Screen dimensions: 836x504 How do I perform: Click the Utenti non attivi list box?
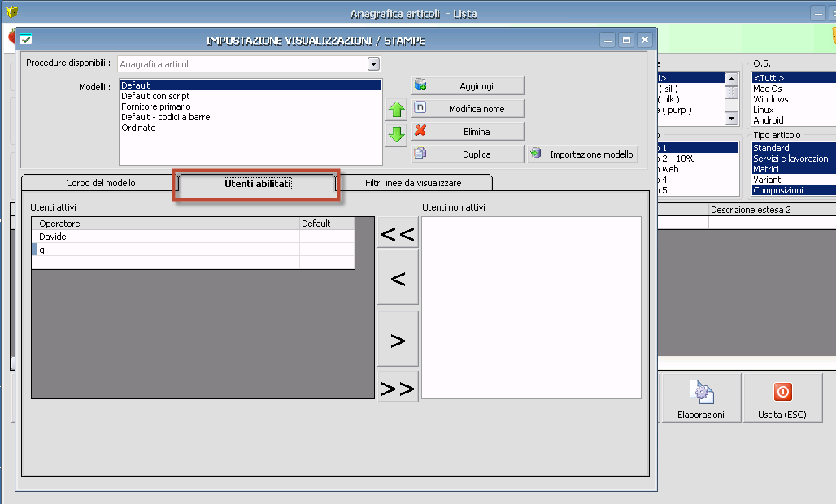click(531, 307)
